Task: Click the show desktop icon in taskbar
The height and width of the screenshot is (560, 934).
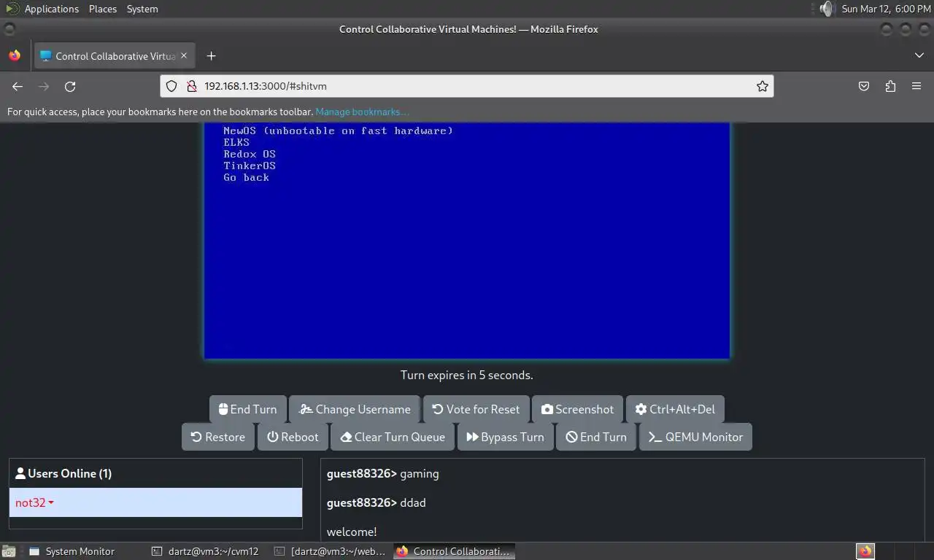Action: click(9, 551)
